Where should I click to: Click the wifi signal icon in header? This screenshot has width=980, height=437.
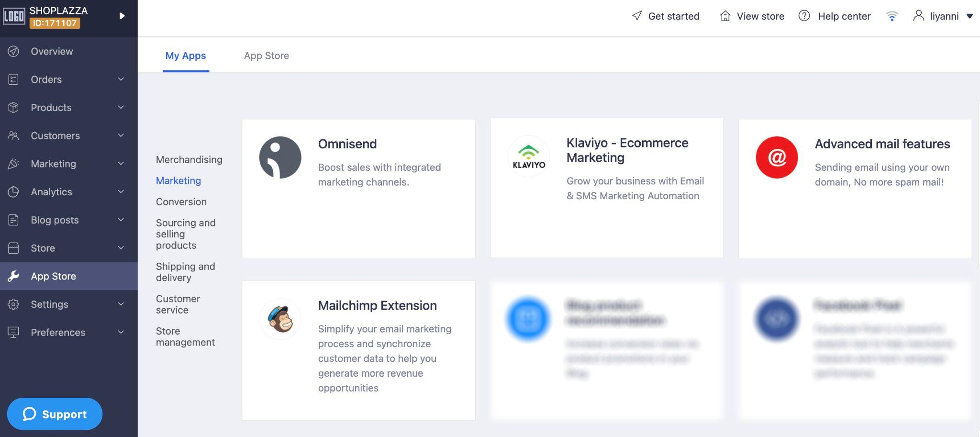click(892, 16)
